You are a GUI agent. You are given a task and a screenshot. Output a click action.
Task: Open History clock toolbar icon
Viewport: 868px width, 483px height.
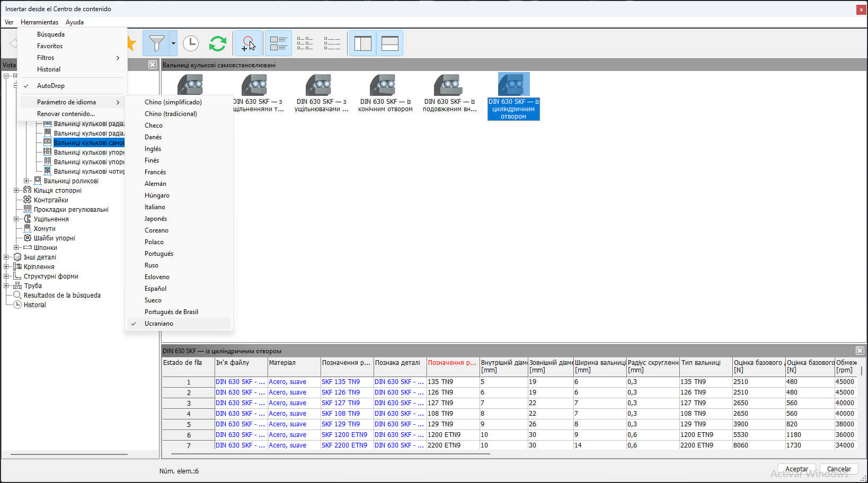[x=191, y=43]
